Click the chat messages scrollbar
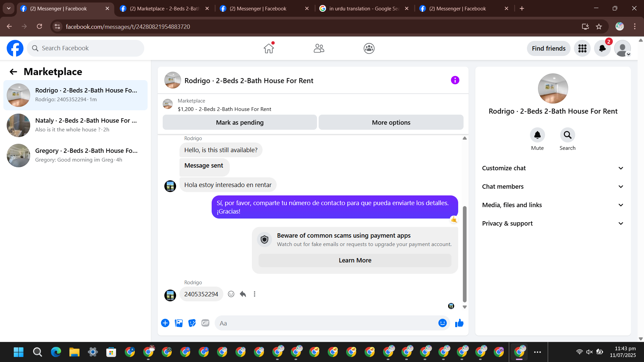Viewport: 644px width, 362px height. (465, 254)
